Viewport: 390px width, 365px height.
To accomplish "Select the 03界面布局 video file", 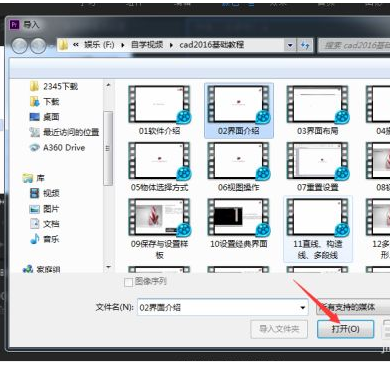I will click(318, 111).
